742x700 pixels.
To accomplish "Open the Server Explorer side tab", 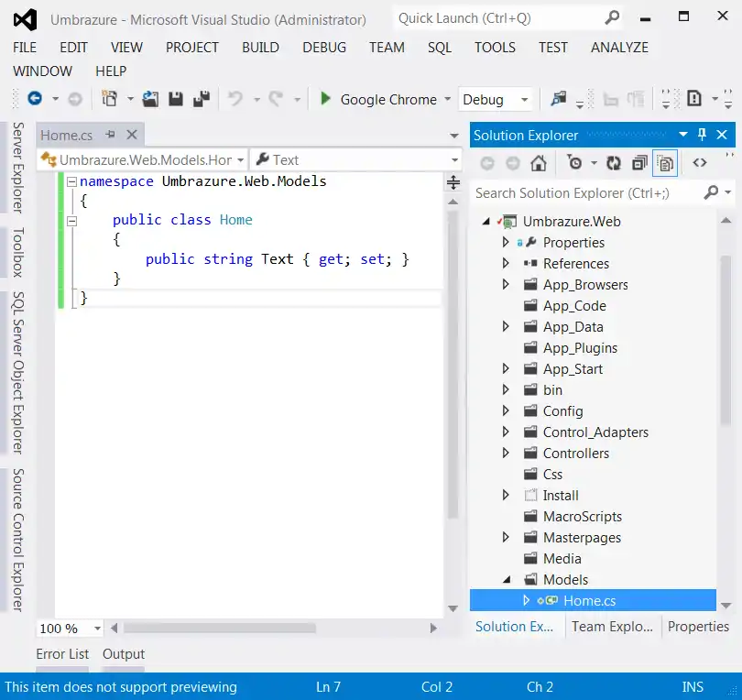I will pyautogui.click(x=18, y=168).
